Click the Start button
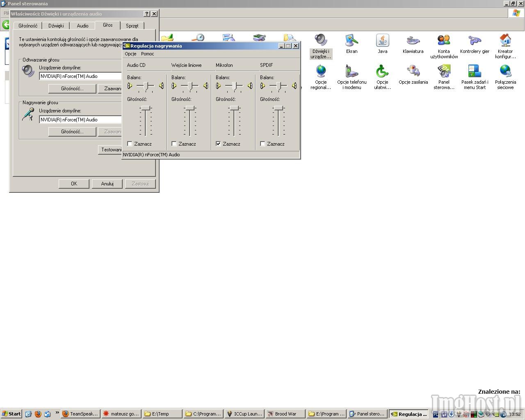The width and height of the screenshot is (525, 420). (11, 414)
